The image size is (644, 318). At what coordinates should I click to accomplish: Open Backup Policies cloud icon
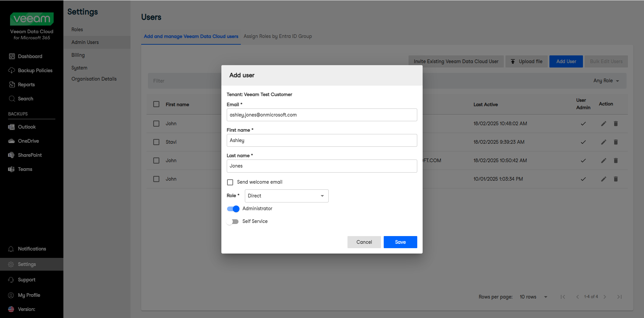12,71
